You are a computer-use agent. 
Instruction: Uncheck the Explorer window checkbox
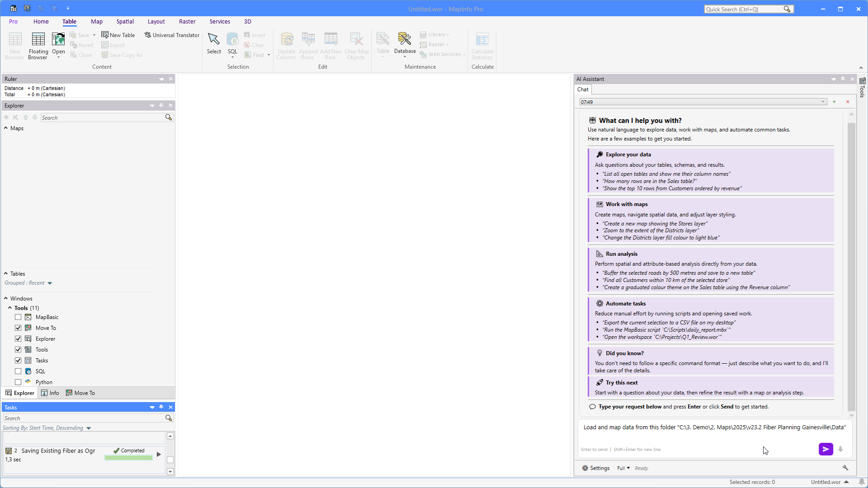(x=18, y=339)
